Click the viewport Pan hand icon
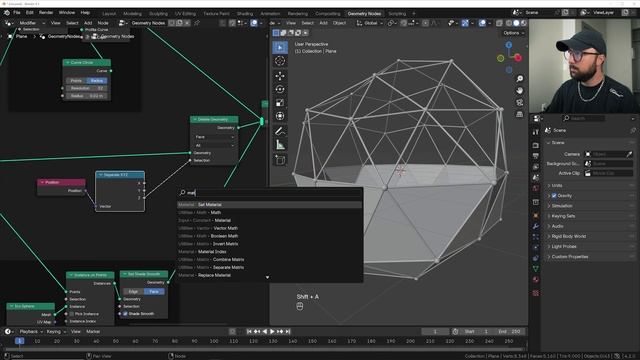The height and width of the screenshot is (360, 640). pyautogui.click(x=520, y=91)
